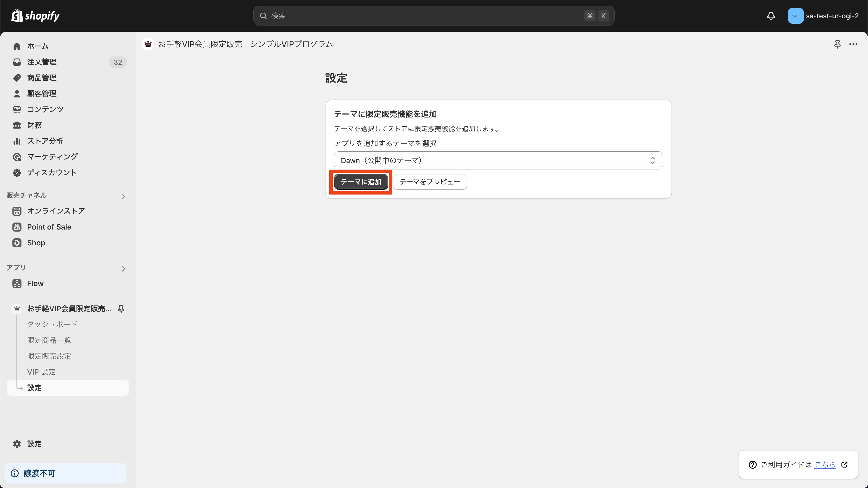Click the テーマをプレビュー button
The image size is (868, 488).
pyautogui.click(x=430, y=182)
